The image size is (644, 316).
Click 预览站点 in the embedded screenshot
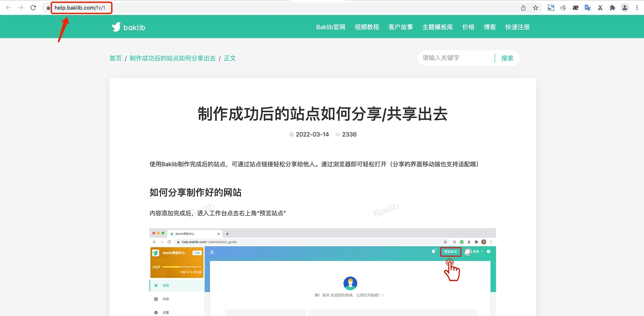pyautogui.click(x=450, y=252)
